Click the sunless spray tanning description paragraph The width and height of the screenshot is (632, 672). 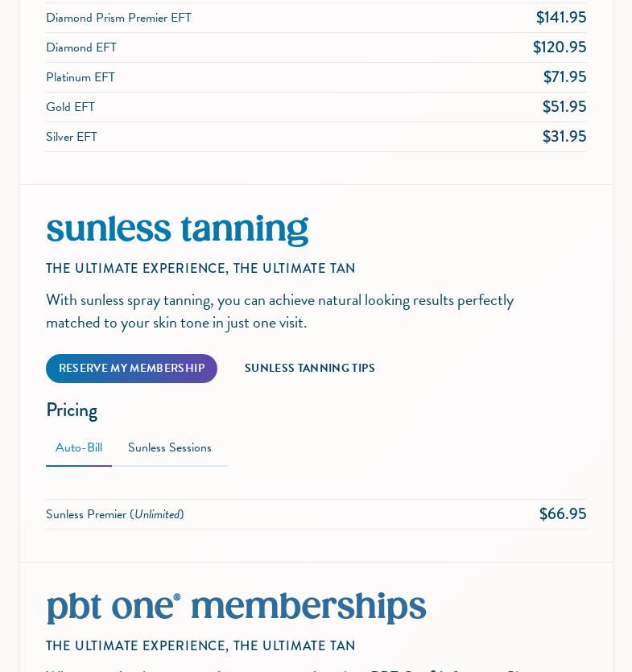coord(279,311)
